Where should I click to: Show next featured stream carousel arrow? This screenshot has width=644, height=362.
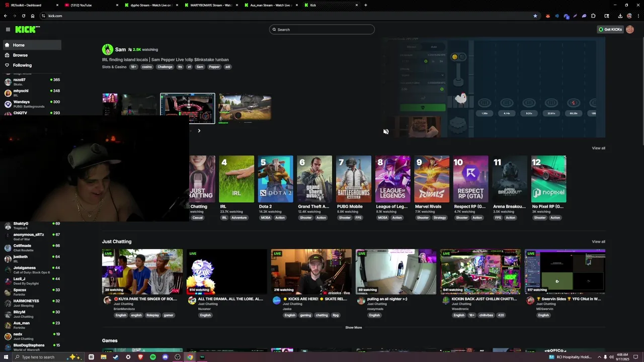tap(199, 131)
